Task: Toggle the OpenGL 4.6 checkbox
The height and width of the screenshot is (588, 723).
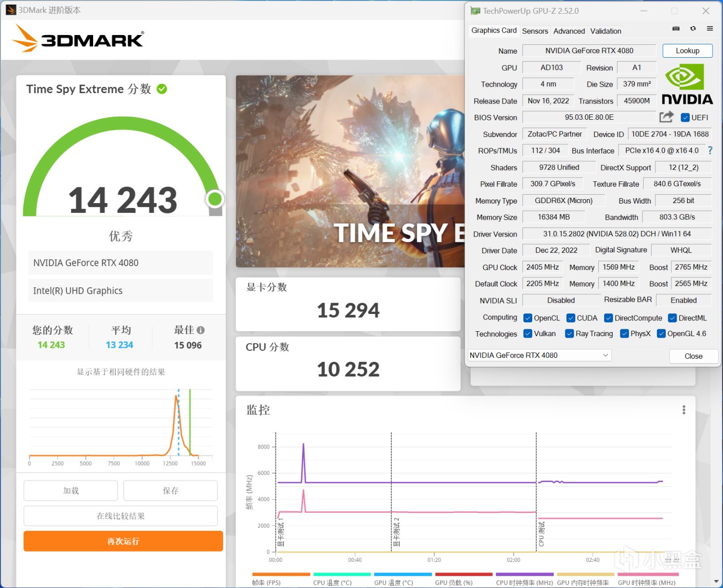Action: pyautogui.click(x=662, y=334)
